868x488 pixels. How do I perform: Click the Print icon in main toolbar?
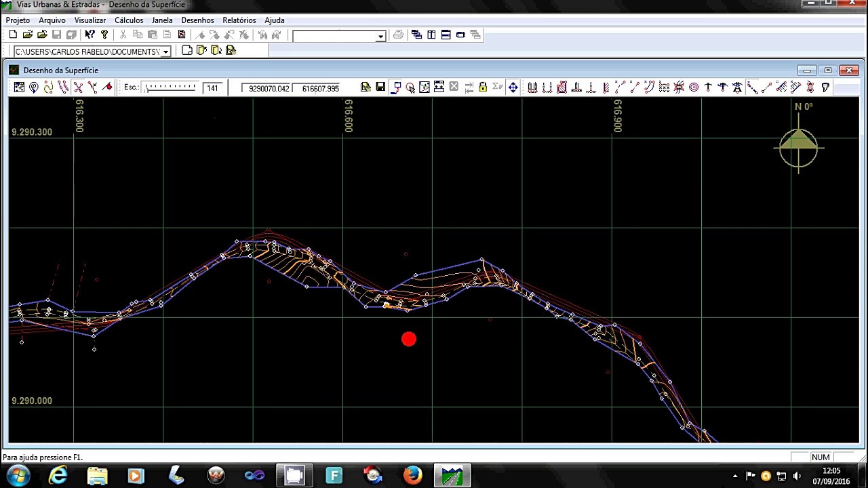tap(398, 35)
